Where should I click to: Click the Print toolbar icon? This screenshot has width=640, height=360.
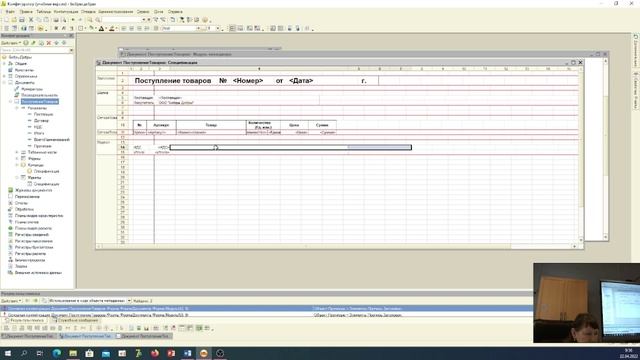coord(56,20)
